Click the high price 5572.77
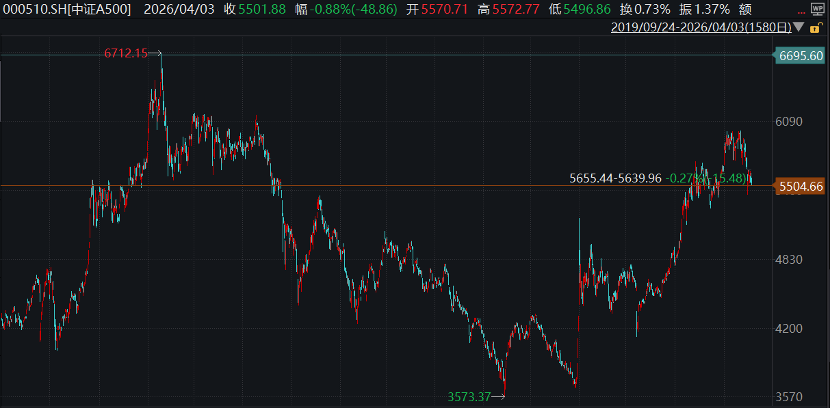Viewport: 830px width, 408px height. [x=517, y=9]
